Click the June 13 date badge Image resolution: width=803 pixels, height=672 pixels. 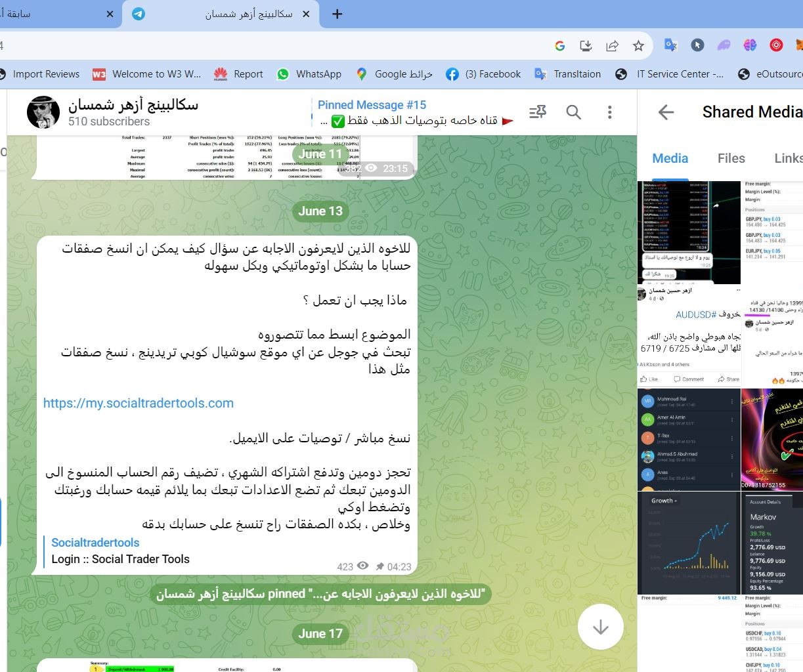(320, 211)
